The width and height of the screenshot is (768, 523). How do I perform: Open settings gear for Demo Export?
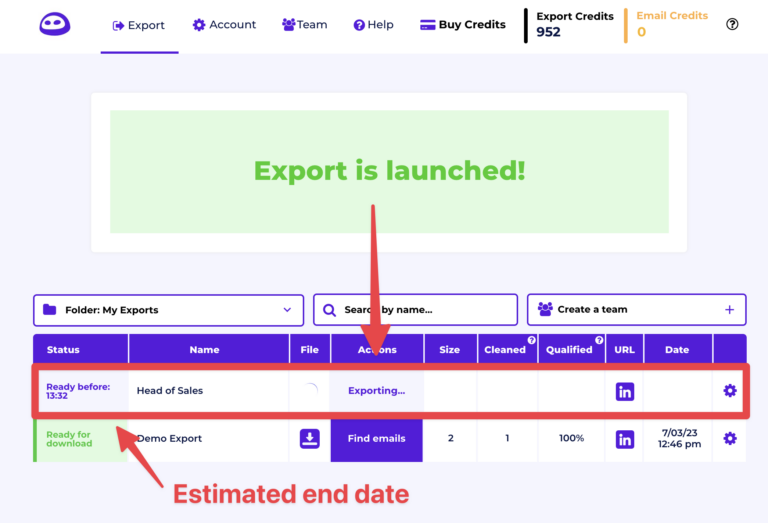tap(730, 438)
